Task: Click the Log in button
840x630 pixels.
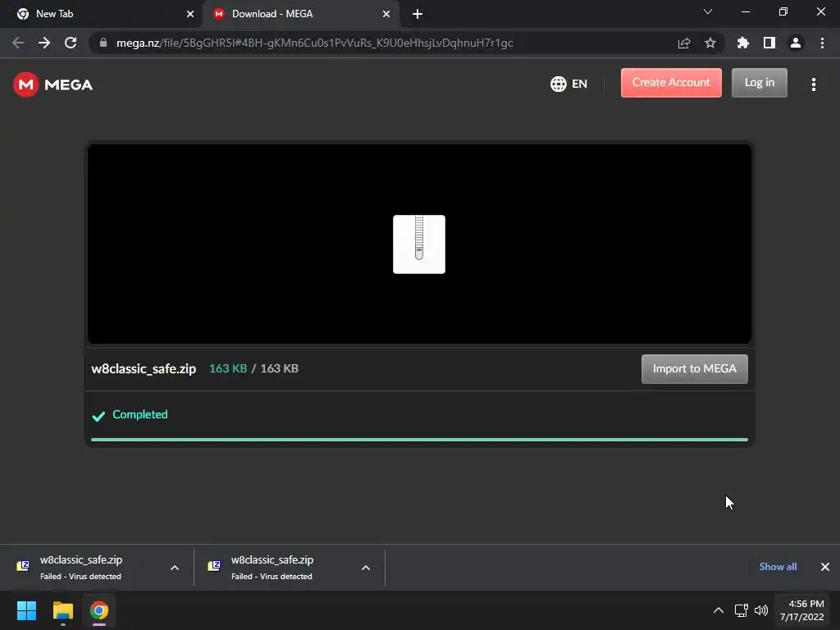Action: 759,83
